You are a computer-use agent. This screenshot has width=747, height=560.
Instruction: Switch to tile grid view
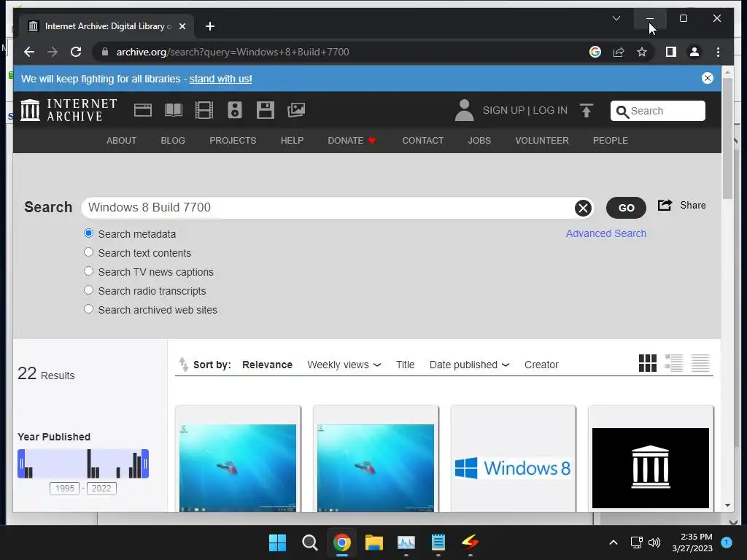(x=648, y=363)
